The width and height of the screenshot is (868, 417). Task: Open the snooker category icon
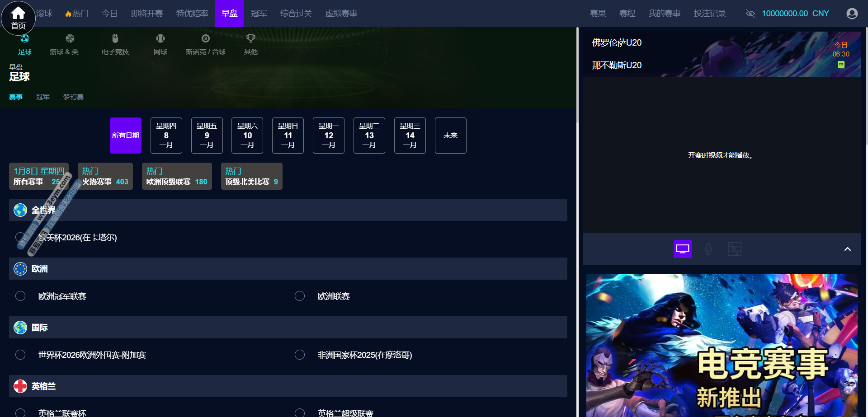click(206, 39)
